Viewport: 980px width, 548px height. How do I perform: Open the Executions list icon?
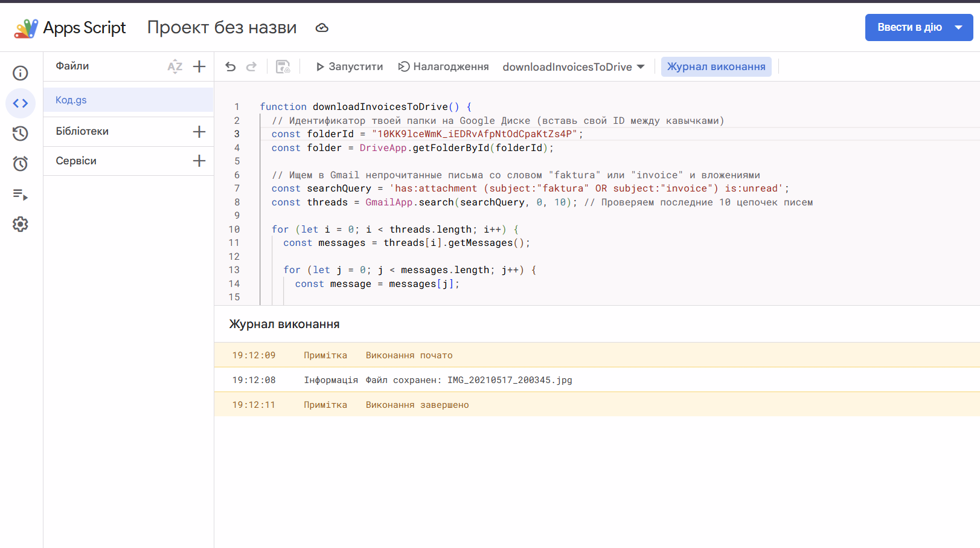click(x=21, y=194)
